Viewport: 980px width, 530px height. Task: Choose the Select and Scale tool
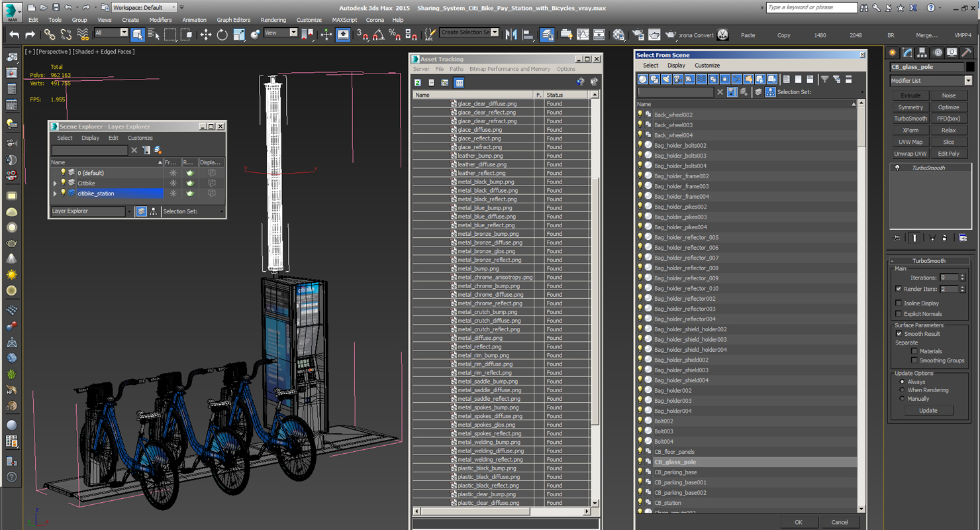(239, 34)
